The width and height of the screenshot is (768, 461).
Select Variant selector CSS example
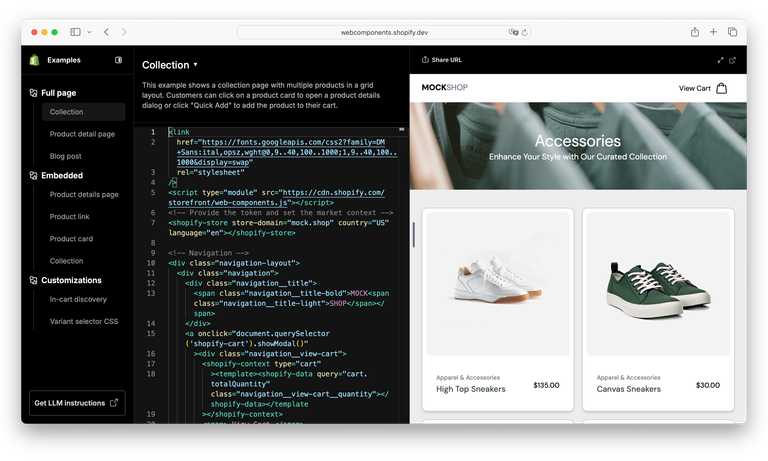tap(84, 321)
